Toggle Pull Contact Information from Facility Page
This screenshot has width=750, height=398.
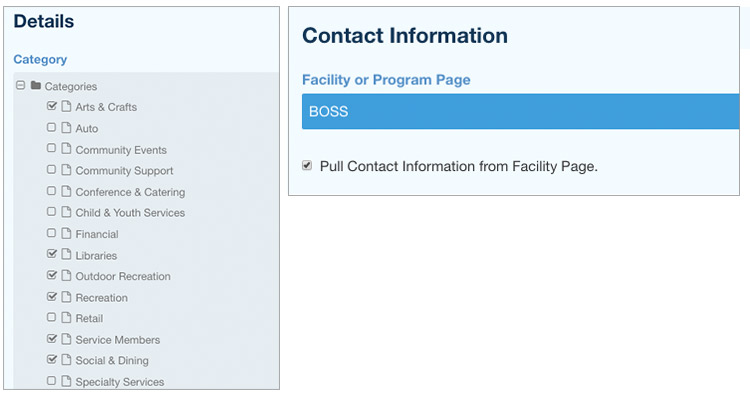tap(307, 166)
